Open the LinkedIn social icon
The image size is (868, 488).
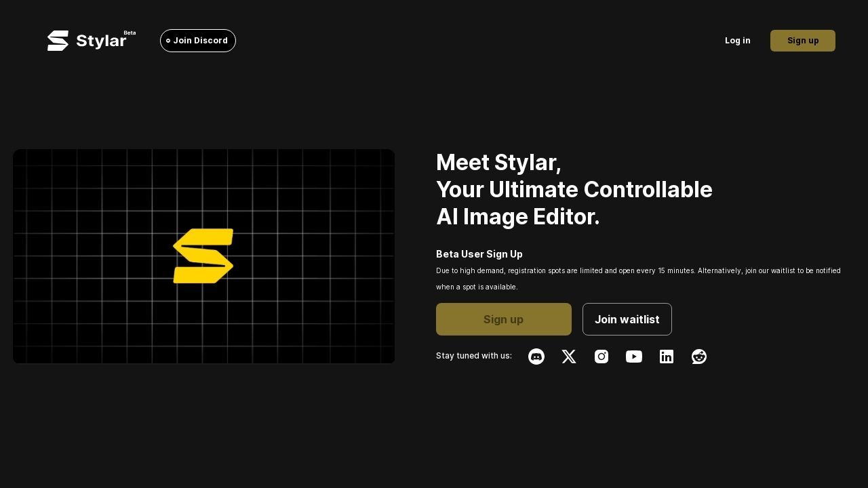click(x=667, y=357)
